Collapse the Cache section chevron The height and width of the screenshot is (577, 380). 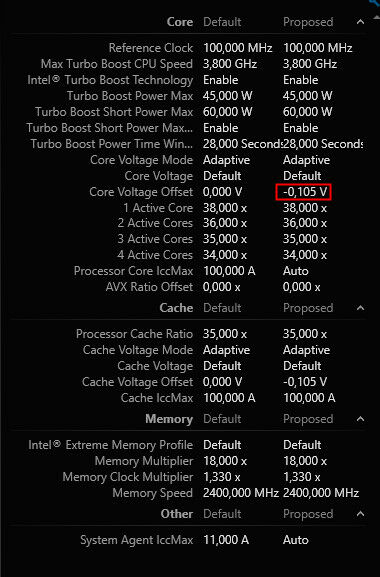click(361, 308)
